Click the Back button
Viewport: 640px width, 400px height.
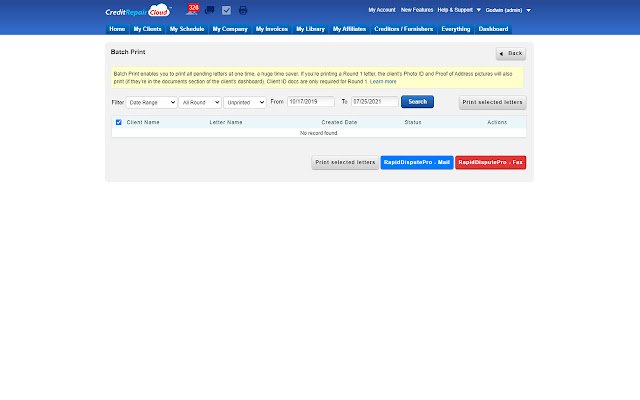point(511,53)
